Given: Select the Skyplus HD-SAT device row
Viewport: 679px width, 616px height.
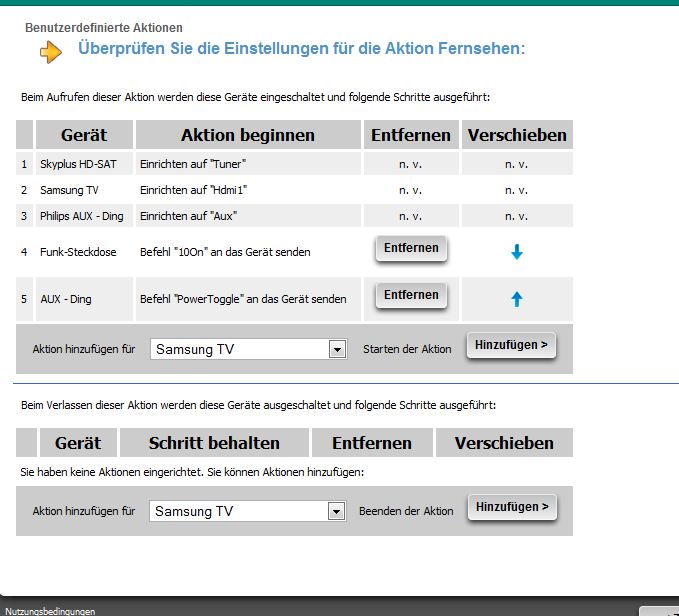Looking at the screenshot, I should pyautogui.click(x=85, y=163).
